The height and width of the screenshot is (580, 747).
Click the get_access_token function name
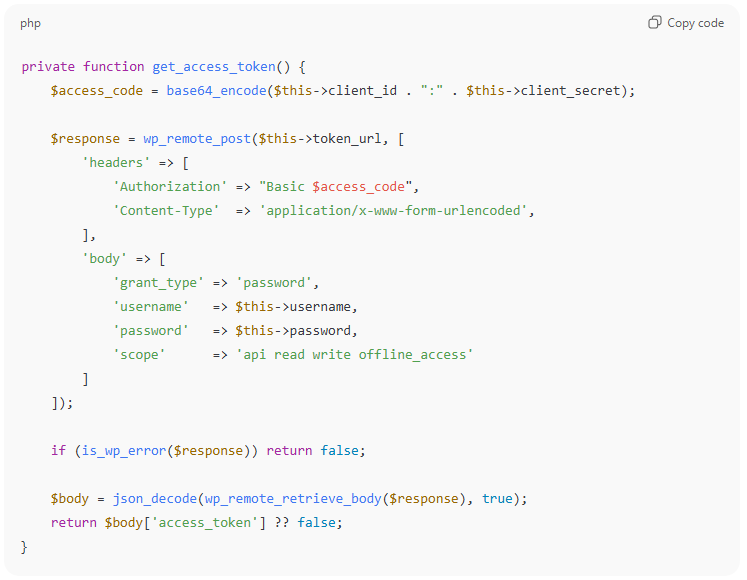[x=213, y=67]
